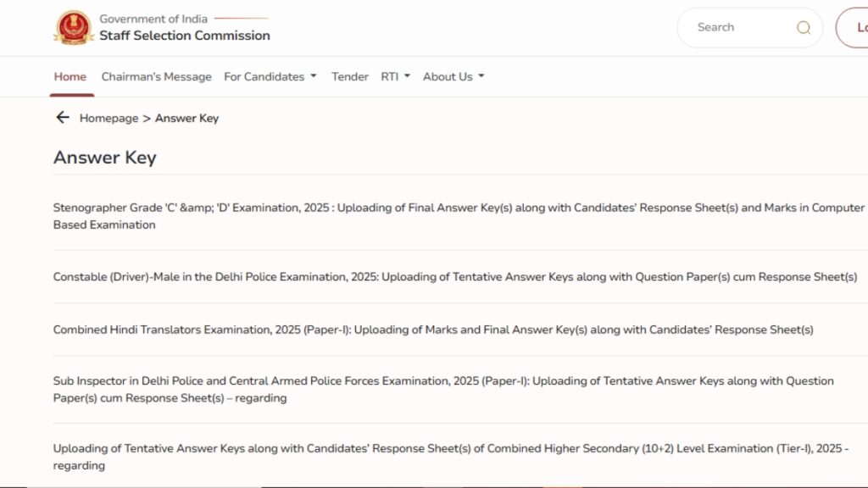The height and width of the screenshot is (488, 868).
Task: Click the Answer Key page heading
Action: pos(104,158)
